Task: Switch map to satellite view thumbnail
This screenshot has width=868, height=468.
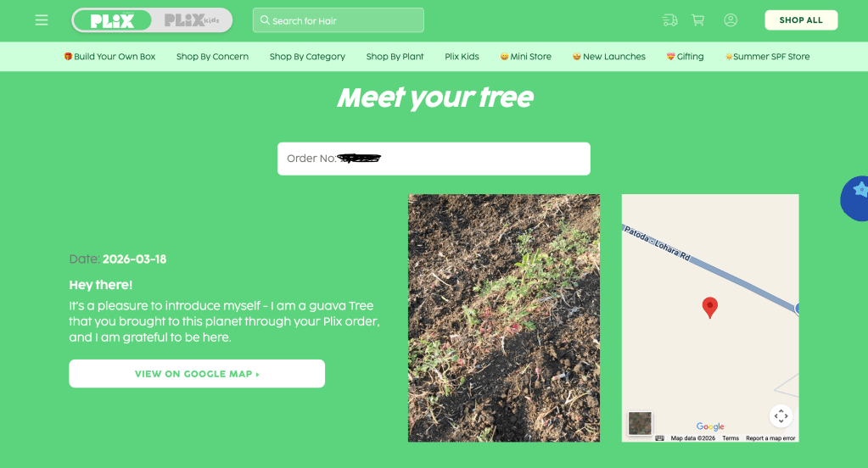Action: [640, 424]
